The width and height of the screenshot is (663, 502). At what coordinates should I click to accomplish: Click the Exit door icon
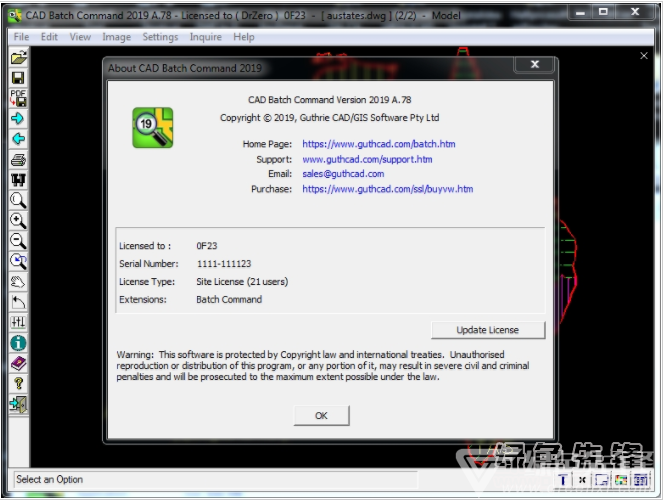pyautogui.click(x=18, y=404)
